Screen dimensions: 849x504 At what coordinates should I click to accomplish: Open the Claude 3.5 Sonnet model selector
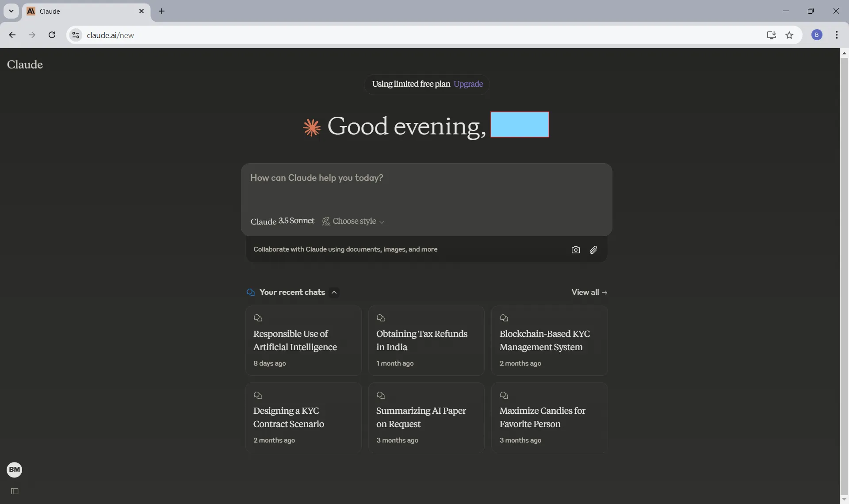click(283, 221)
